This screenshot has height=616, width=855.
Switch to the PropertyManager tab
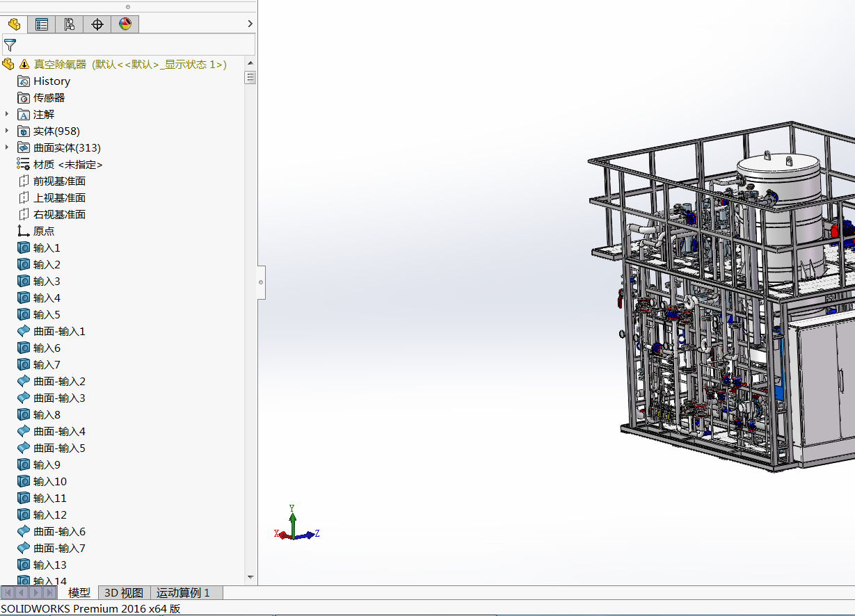coord(42,24)
